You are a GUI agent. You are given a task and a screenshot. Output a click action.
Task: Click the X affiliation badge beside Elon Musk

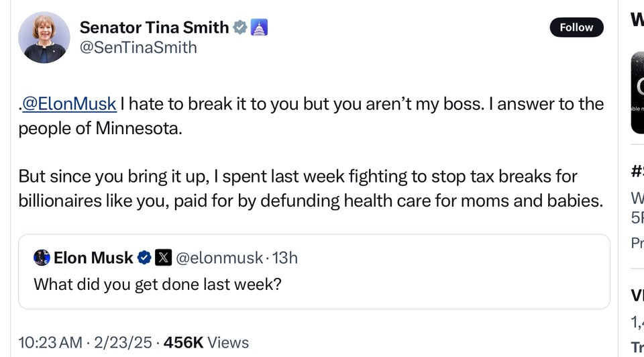click(x=163, y=258)
